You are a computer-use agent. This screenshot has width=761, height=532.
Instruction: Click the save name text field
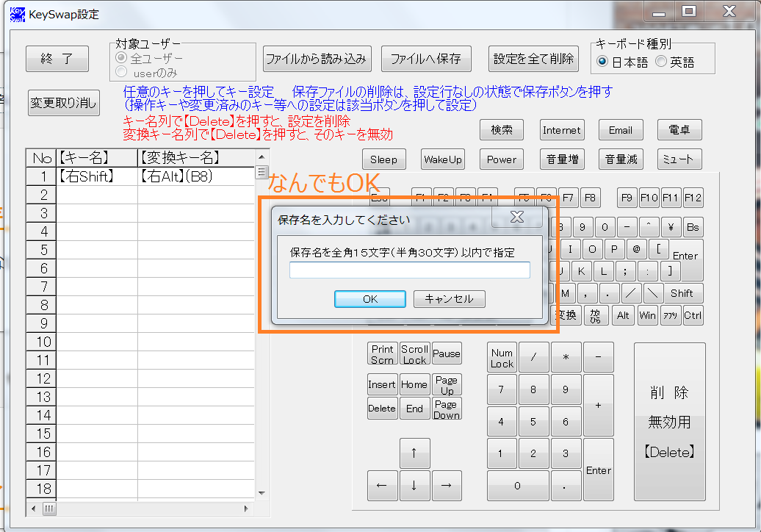409,270
